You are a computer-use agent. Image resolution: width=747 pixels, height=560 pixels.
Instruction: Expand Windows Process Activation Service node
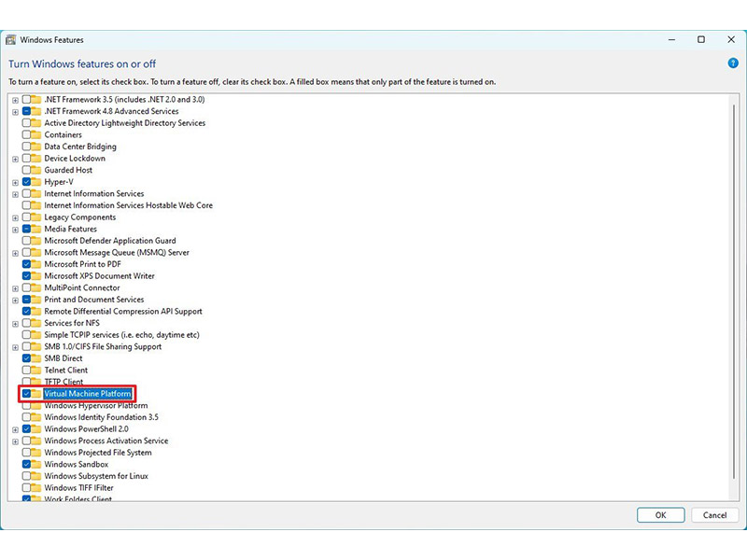tap(15, 441)
